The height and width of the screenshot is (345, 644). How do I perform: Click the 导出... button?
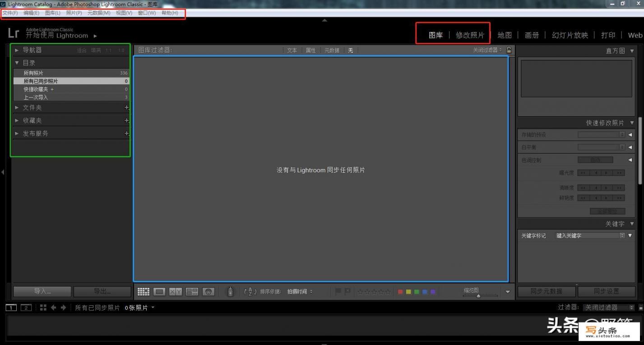pyautogui.click(x=102, y=291)
